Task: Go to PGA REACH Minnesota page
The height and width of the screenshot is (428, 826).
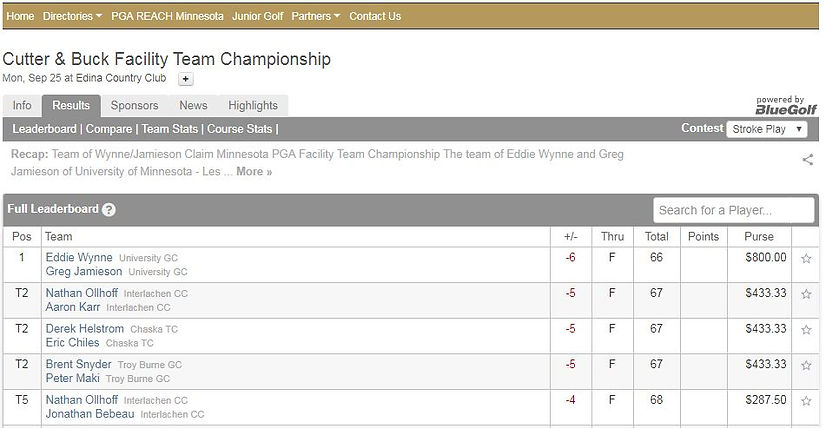Action: [x=168, y=16]
